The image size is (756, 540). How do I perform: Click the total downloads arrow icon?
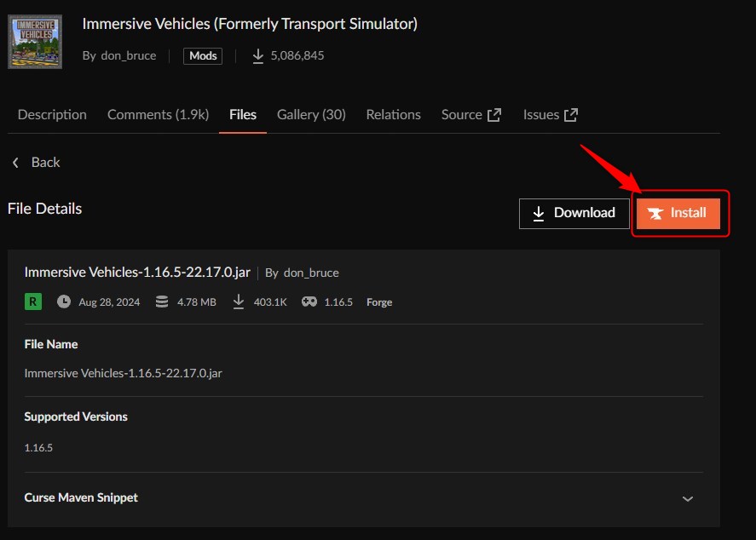click(258, 56)
